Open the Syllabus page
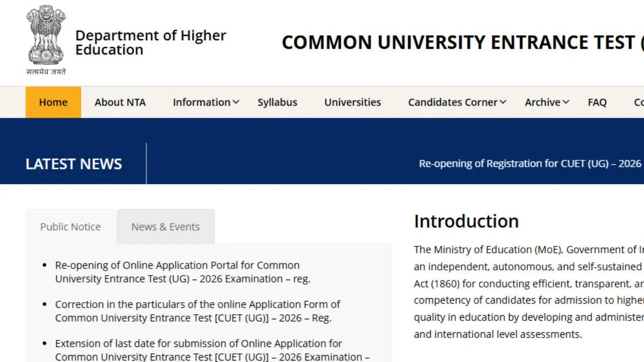 (277, 102)
